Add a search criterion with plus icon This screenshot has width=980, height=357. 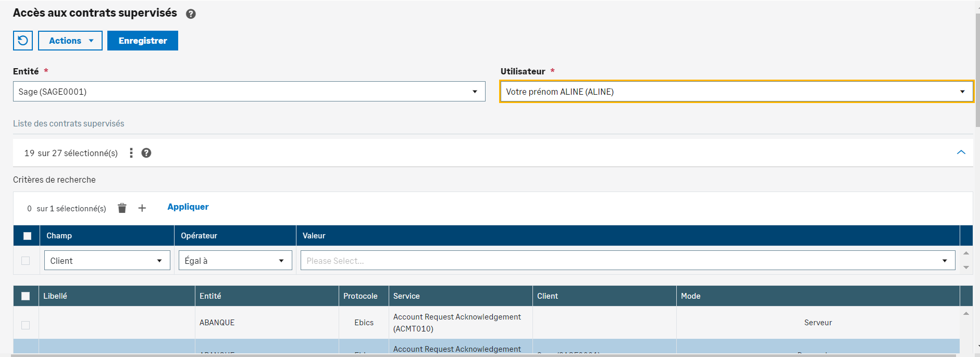tap(142, 208)
